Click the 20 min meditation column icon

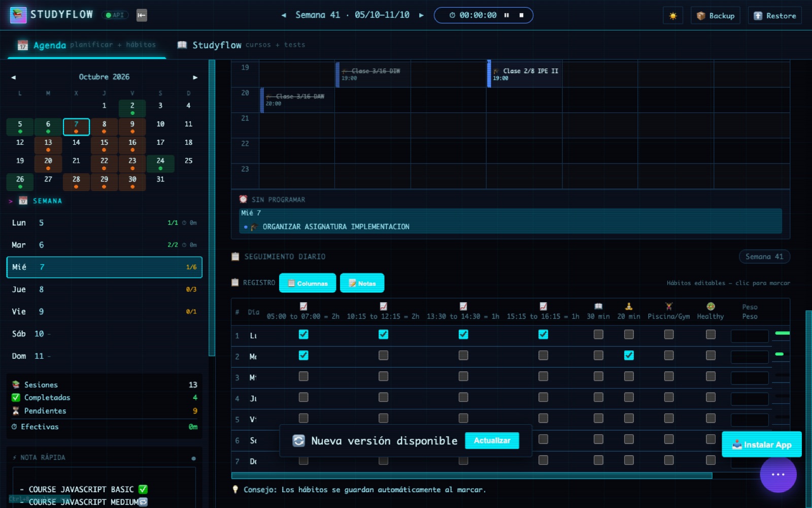(x=629, y=306)
